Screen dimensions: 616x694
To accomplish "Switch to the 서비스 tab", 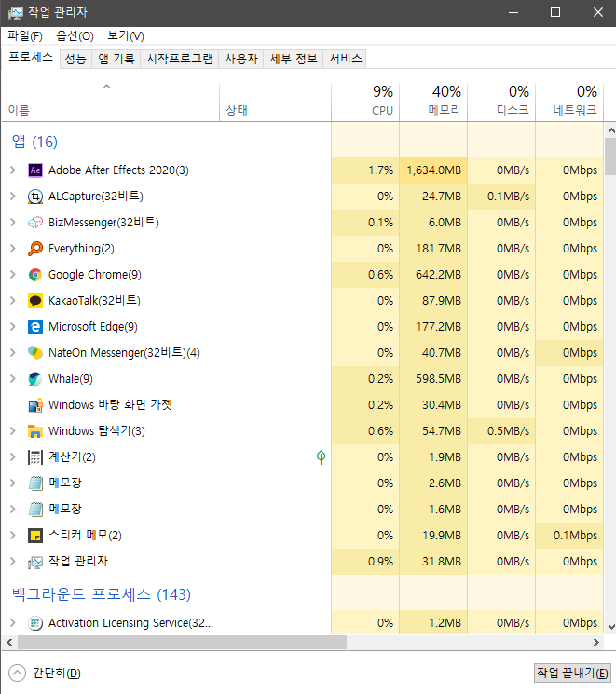I will pyautogui.click(x=346, y=59).
